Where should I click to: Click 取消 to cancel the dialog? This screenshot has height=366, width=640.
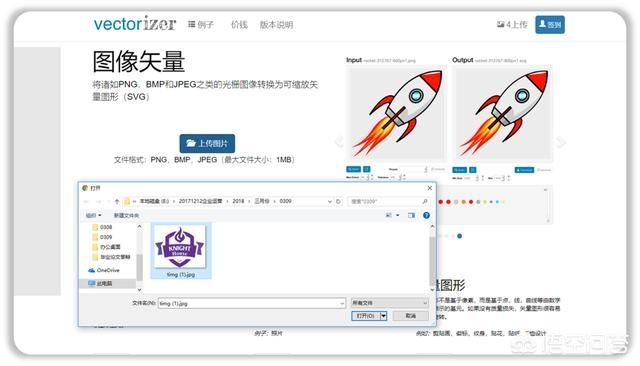(411, 316)
